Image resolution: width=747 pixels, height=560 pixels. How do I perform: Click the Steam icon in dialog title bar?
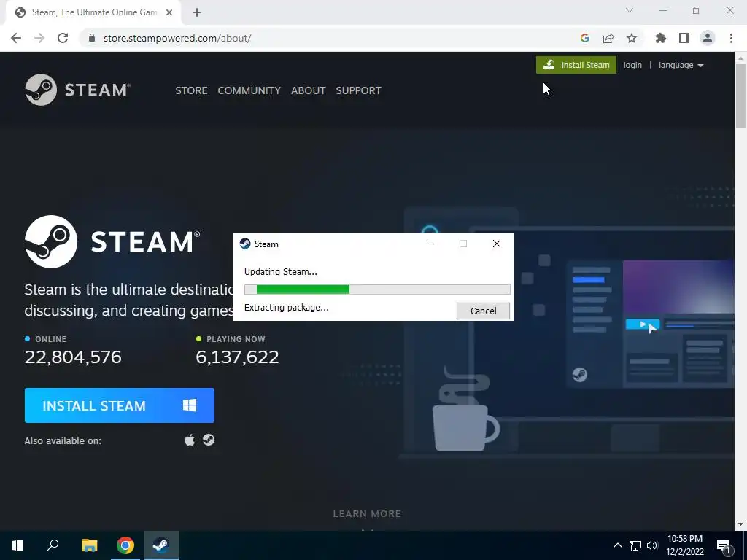point(245,244)
